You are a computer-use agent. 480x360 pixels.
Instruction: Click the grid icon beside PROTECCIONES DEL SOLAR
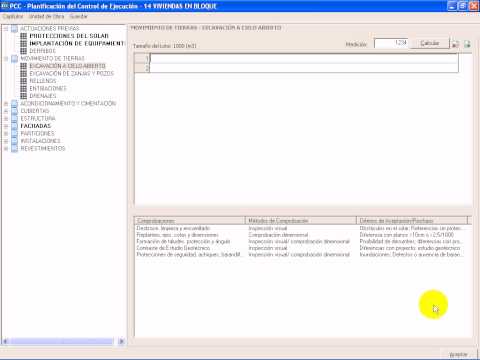pyautogui.click(x=23, y=36)
